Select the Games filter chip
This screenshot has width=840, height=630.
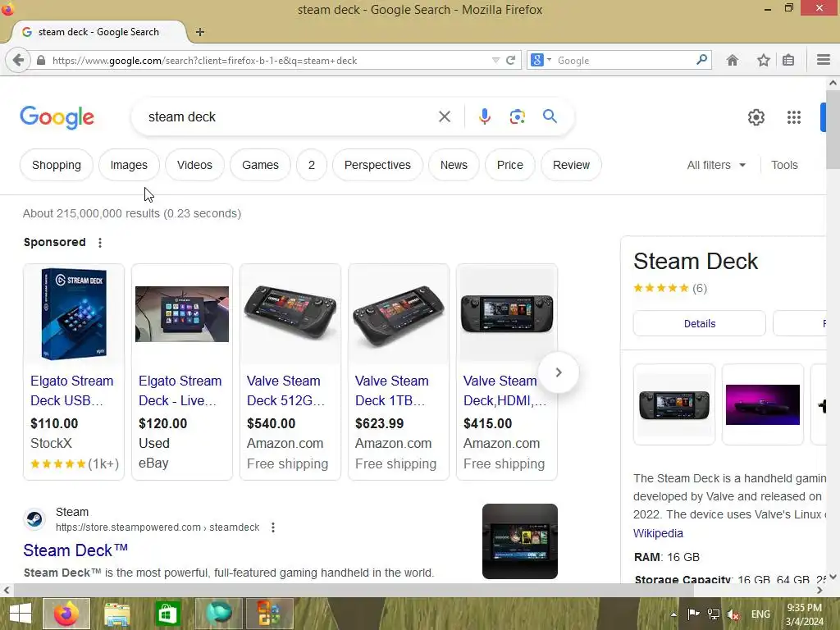pyautogui.click(x=260, y=165)
